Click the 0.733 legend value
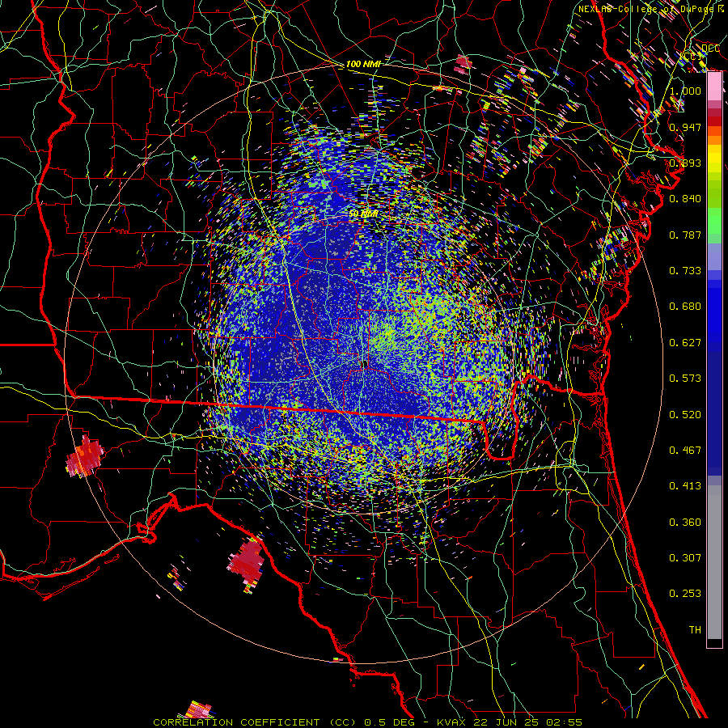 click(x=685, y=271)
